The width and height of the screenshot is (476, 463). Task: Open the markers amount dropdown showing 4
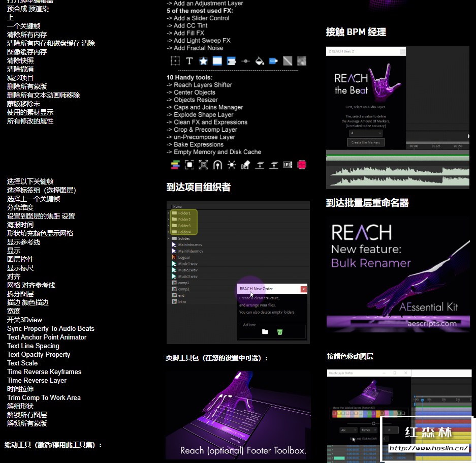[x=366, y=133]
